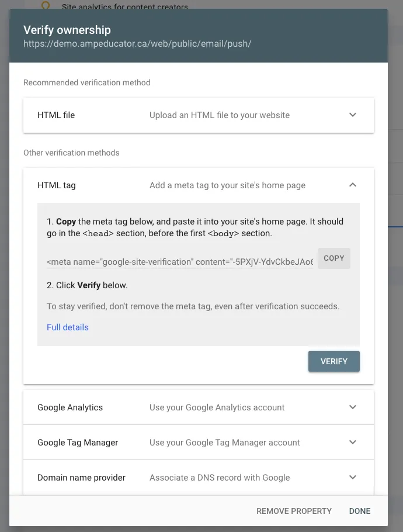The image size is (403, 532).
Task: Click 'Use your Google Analytics account' text
Action: pyautogui.click(x=217, y=407)
